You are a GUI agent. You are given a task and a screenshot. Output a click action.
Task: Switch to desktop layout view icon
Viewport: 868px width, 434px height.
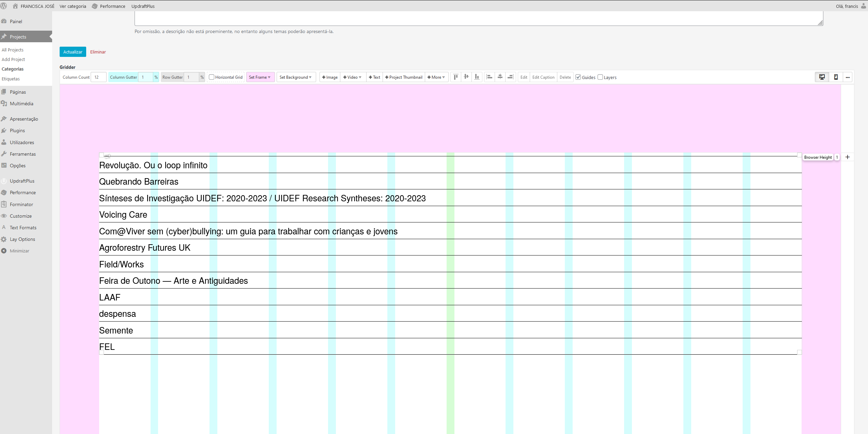click(x=822, y=77)
